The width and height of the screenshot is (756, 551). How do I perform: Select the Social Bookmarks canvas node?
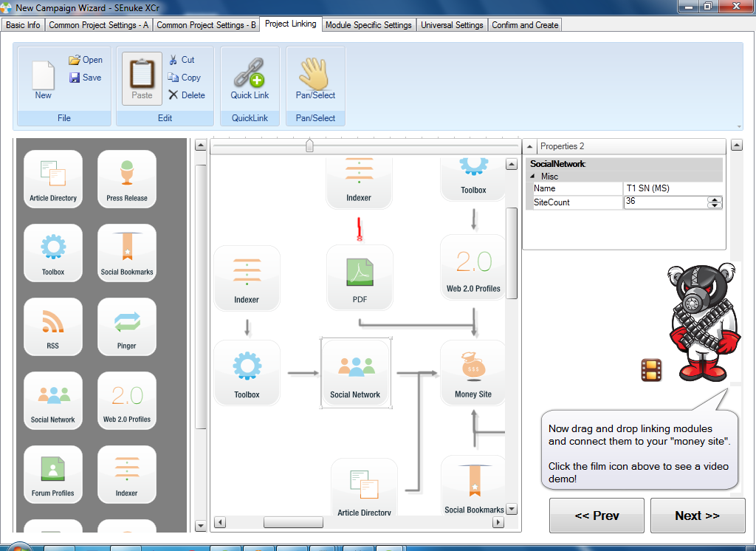point(473,485)
